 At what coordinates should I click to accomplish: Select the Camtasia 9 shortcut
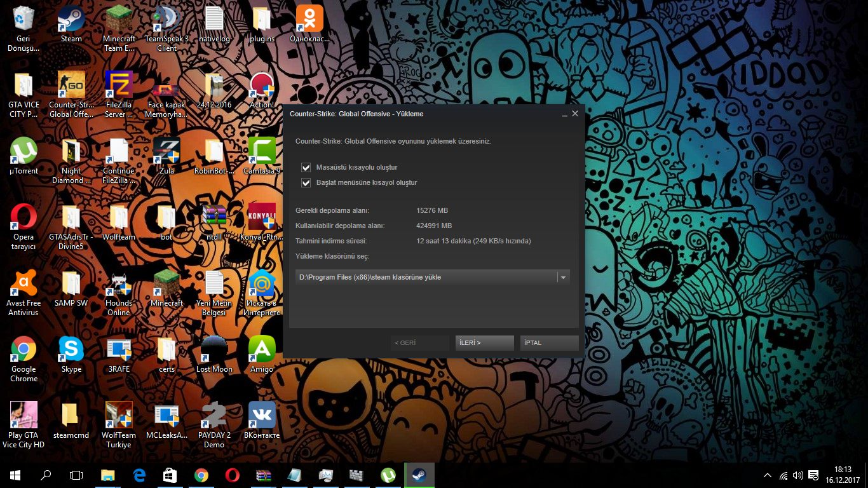[x=262, y=156]
